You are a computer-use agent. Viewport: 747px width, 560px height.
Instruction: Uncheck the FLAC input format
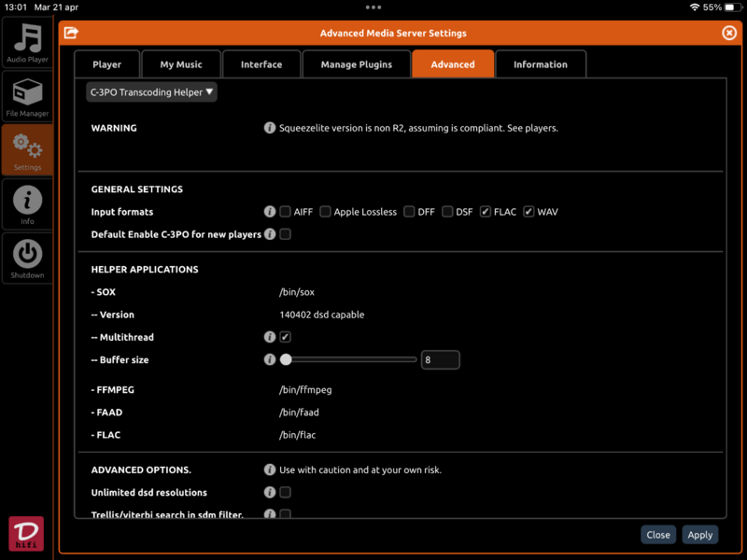coord(485,212)
